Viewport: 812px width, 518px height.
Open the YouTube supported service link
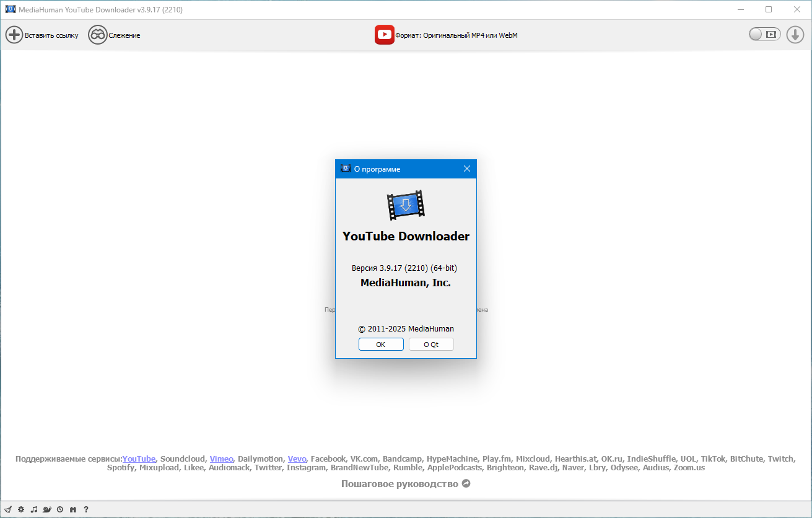(139, 459)
